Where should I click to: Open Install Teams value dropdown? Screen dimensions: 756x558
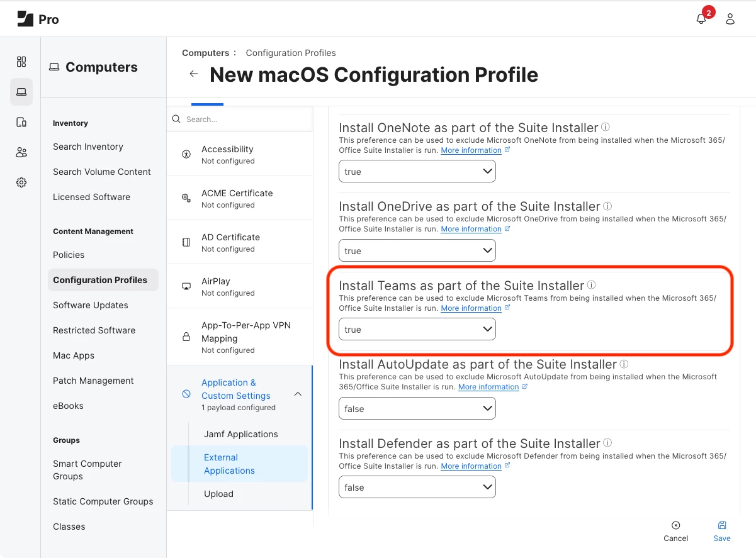(x=417, y=329)
